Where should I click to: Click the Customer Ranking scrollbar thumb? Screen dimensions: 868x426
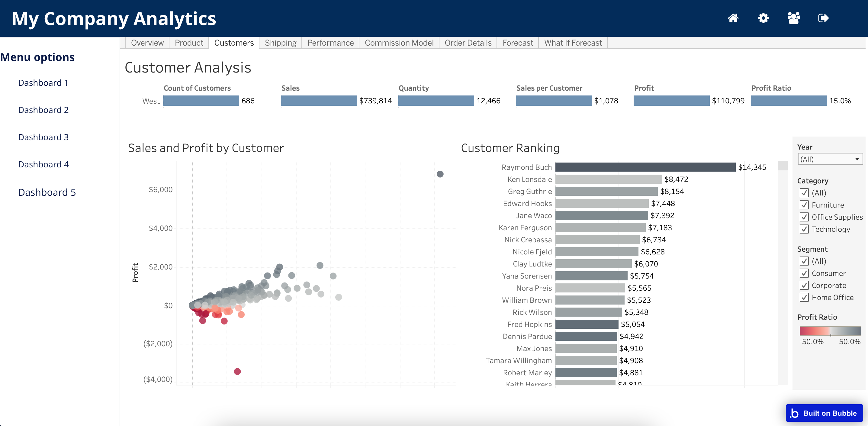(783, 166)
